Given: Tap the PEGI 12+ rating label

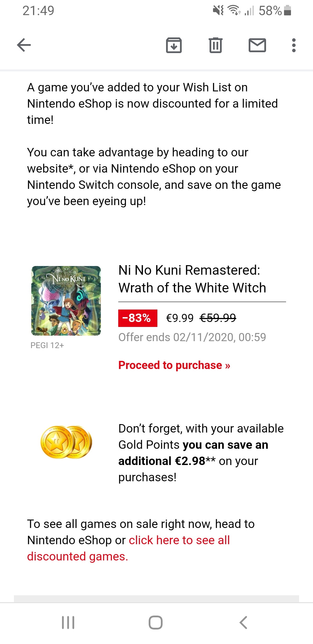Looking at the screenshot, I should point(47,345).
